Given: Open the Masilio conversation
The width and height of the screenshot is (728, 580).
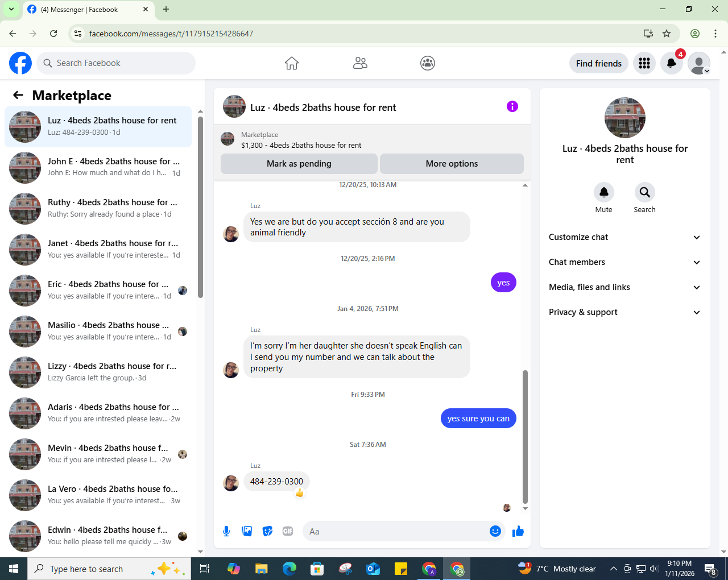Looking at the screenshot, I should pos(98,331).
